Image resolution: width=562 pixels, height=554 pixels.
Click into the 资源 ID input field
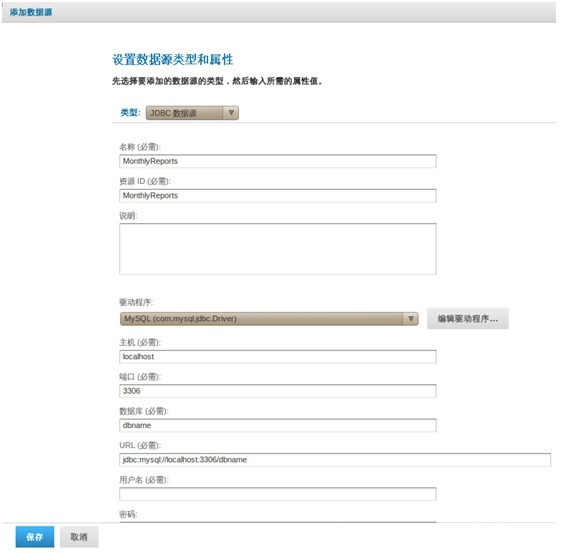pos(277,196)
